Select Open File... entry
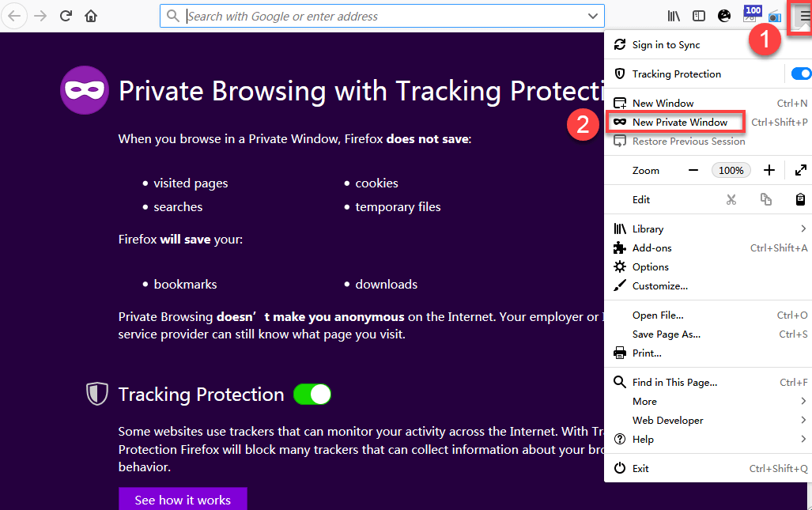The image size is (812, 510). pos(708,315)
